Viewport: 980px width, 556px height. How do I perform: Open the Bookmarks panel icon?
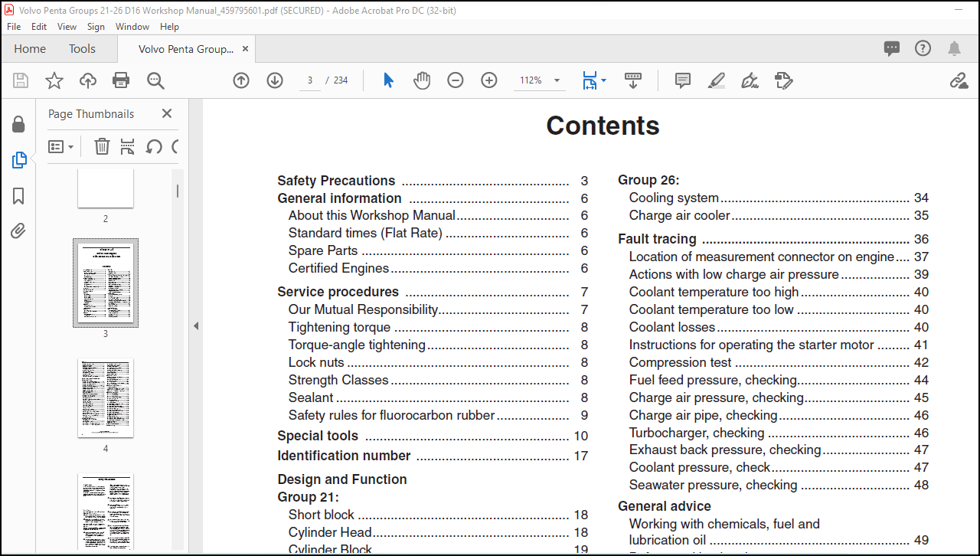(x=18, y=196)
